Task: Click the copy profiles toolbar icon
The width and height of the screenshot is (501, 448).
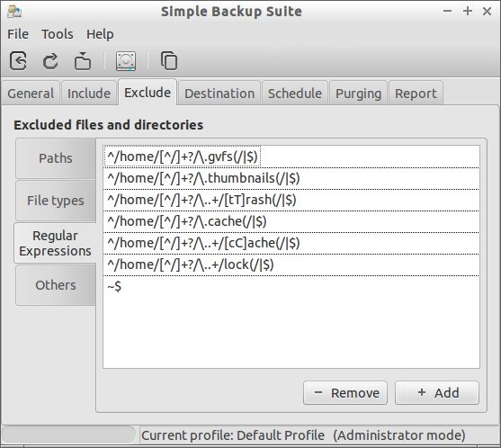Action: (x=169, y=60)
